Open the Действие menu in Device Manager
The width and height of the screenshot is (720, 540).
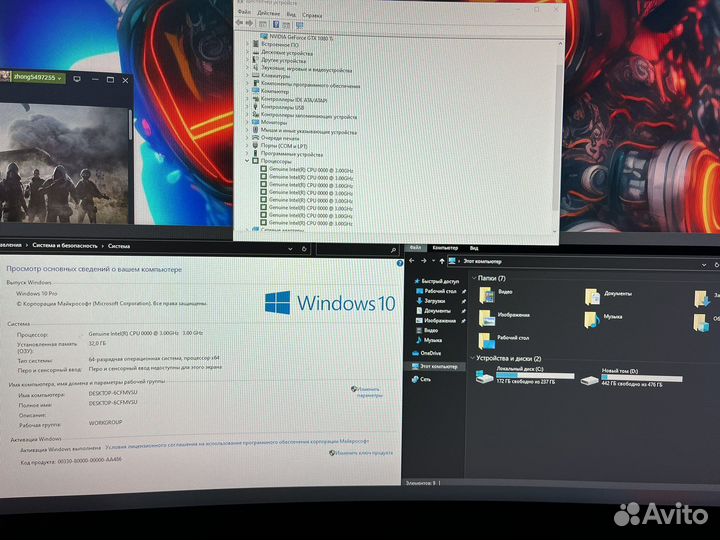[268, 13]
